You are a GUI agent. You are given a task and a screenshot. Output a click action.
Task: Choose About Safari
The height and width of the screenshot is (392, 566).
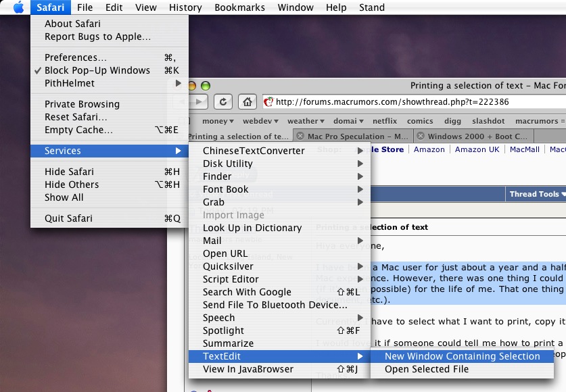(110, 24)
